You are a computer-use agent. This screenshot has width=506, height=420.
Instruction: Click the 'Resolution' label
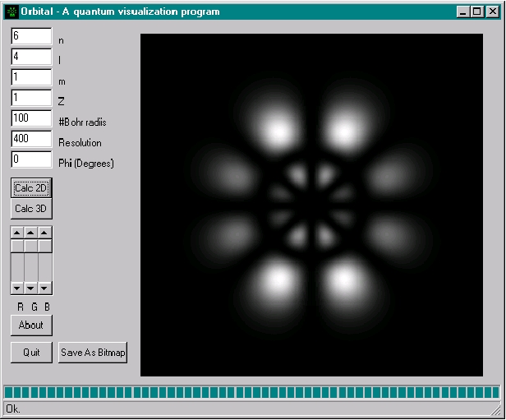pos(80,143)
